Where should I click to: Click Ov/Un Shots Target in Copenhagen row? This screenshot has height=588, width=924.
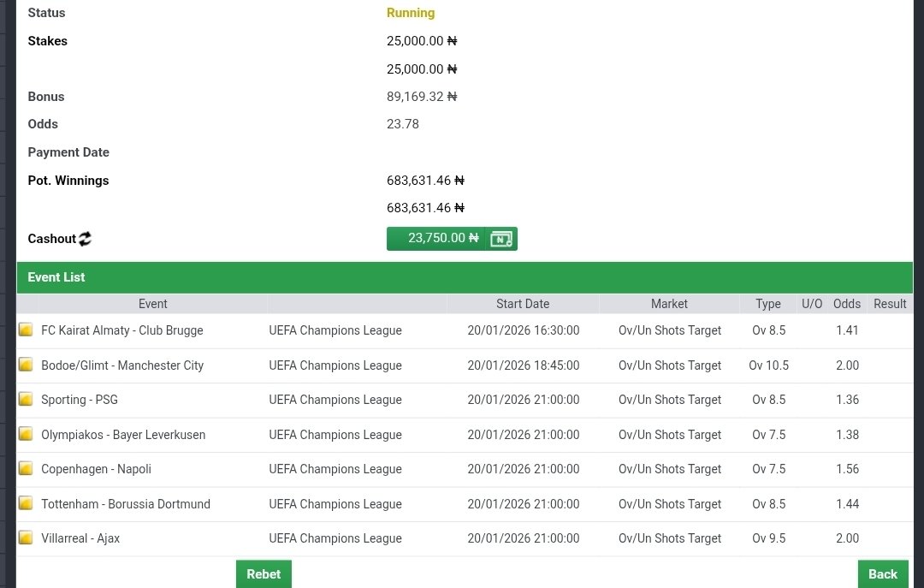click(x=669, y=469)
